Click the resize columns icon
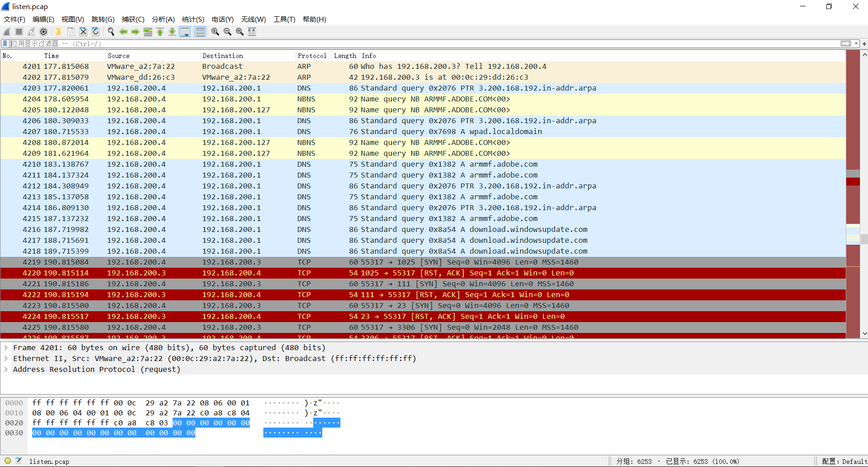868x467 pixels. tap(252, 32)
